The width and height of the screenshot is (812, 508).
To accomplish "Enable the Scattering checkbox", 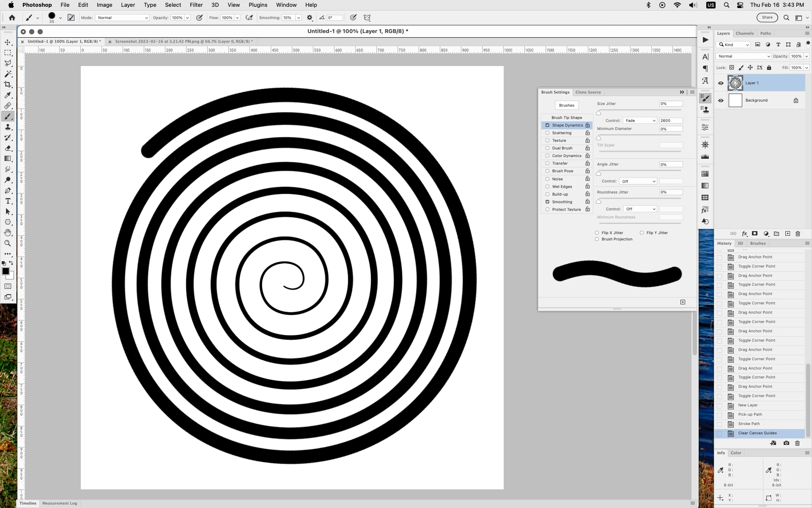I will coord(547,133).
